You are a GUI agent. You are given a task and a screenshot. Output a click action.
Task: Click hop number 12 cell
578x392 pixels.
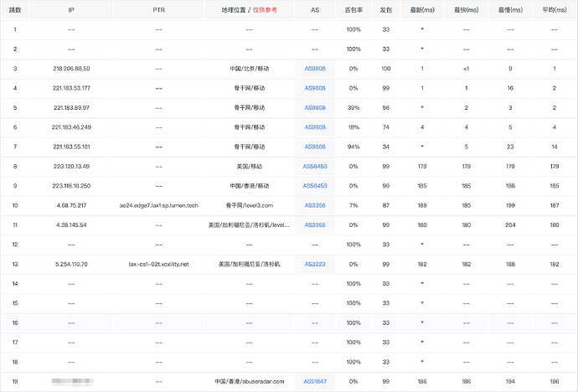[15, 245]
